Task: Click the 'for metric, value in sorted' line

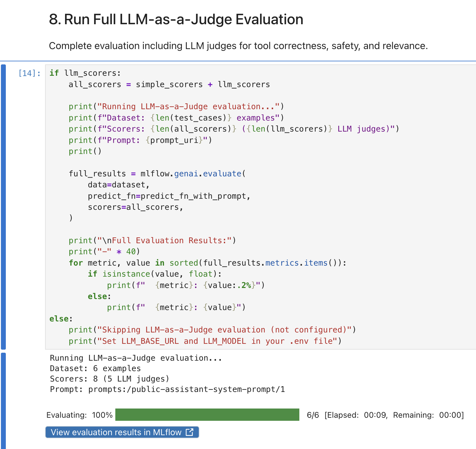Action: [x=207, y=263]
